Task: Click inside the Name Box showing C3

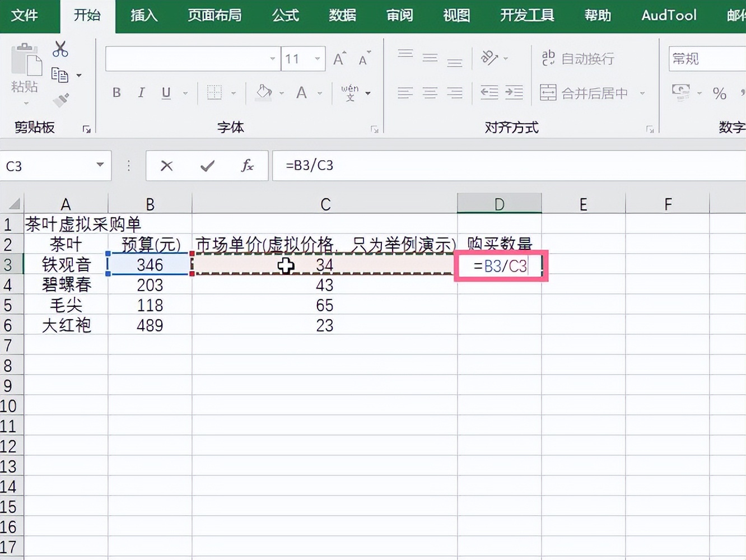Action: pyautogui.click(x=45, y=166)
